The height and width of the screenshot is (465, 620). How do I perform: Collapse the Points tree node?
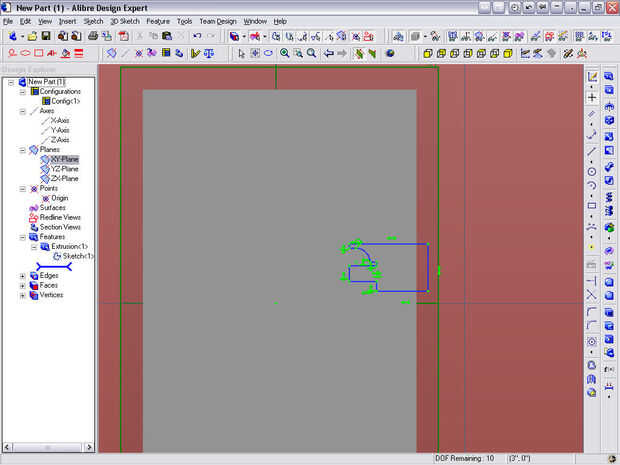(x=23, y=189)
